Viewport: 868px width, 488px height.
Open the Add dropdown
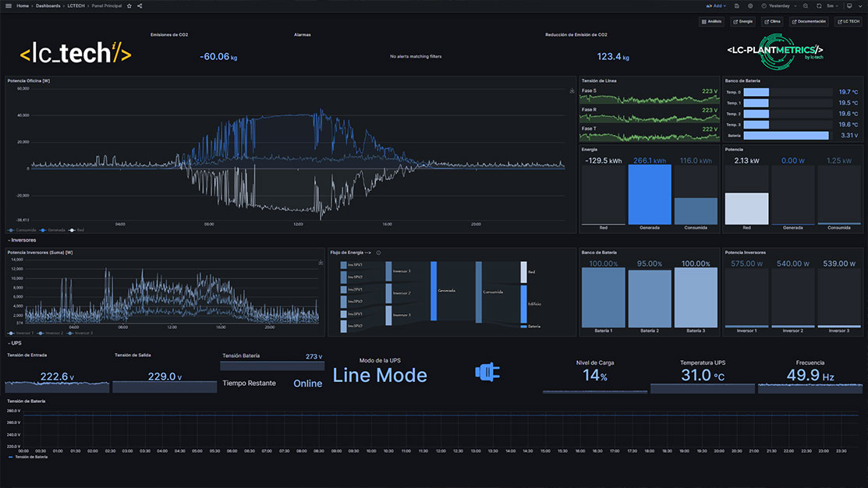(717, 5)
